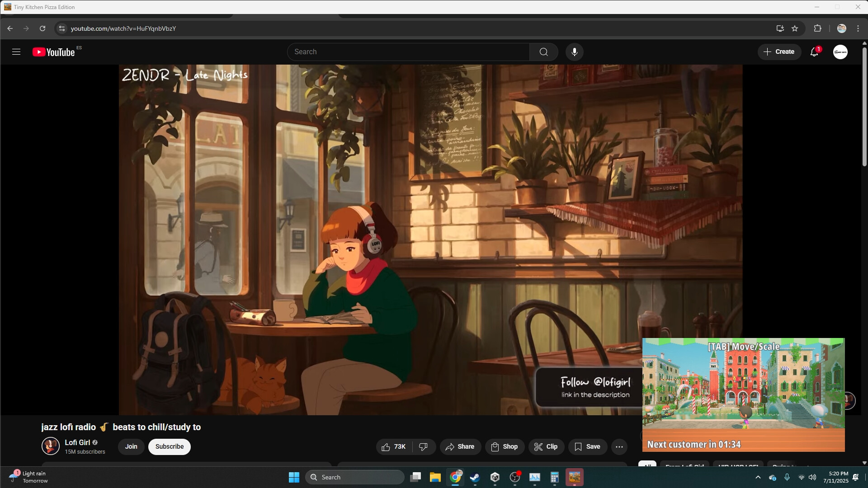Launch OBS Studio from the taskbar

coord(514,477)
